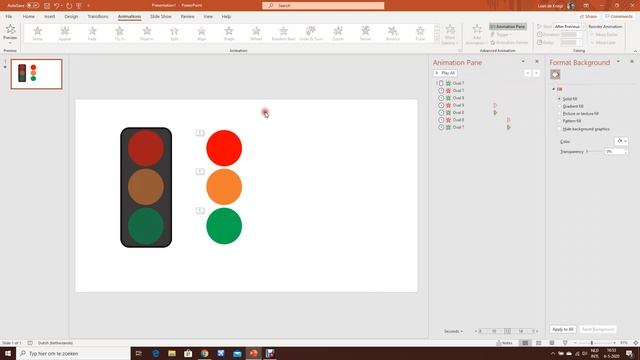Select the Solid fill option
The height and width of the screenshot is (360, 640).
[x=568, y=99]
